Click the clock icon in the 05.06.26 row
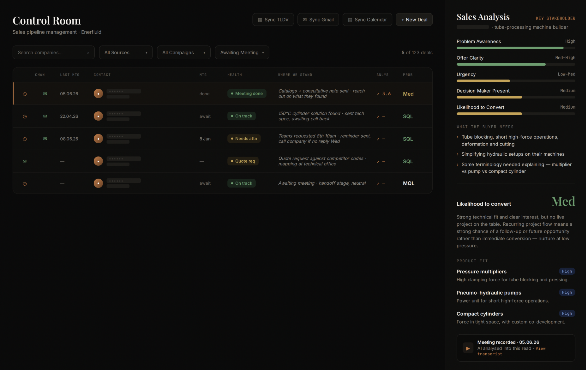 pyautogui.click(x=25, y=94)
